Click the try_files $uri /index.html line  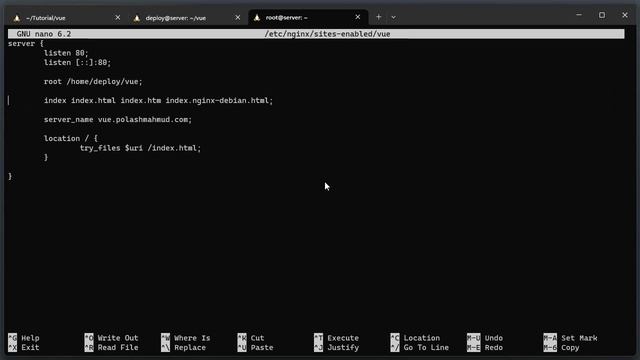pyautogui.click(x=140, y=148)
